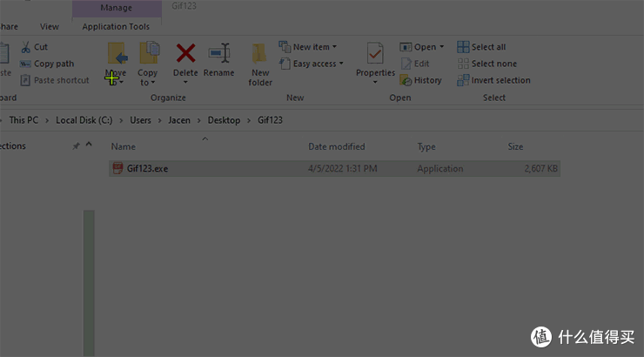Image resolution: width=644 pixels, height=357 pixels.
Task: Click the Invert selection icon
Action: [x=463, y=80]
